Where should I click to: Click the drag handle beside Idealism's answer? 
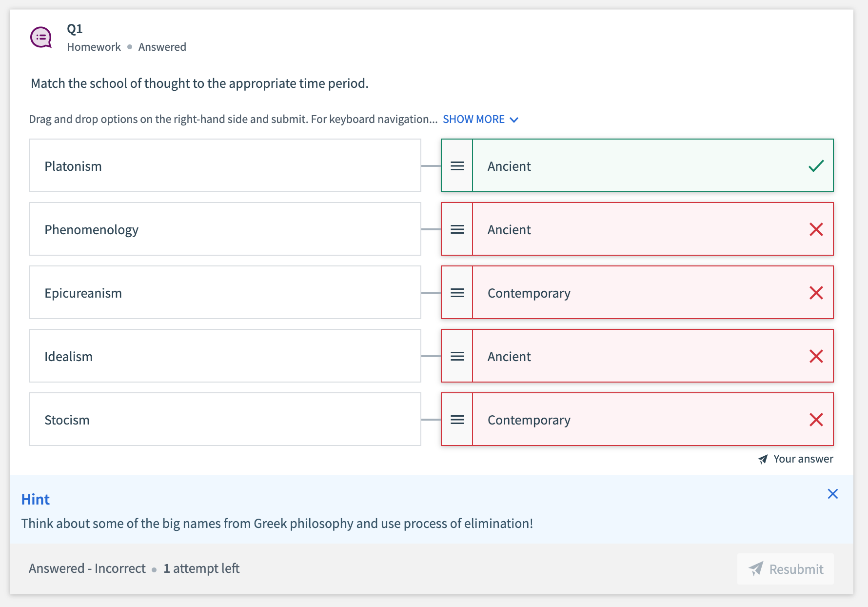pyautogui.click(x=457, y=356)
